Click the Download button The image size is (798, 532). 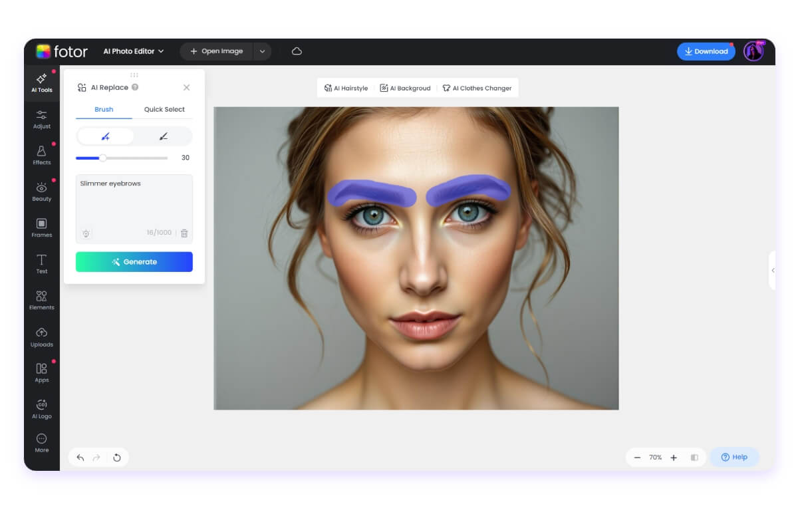click(706, 51)
